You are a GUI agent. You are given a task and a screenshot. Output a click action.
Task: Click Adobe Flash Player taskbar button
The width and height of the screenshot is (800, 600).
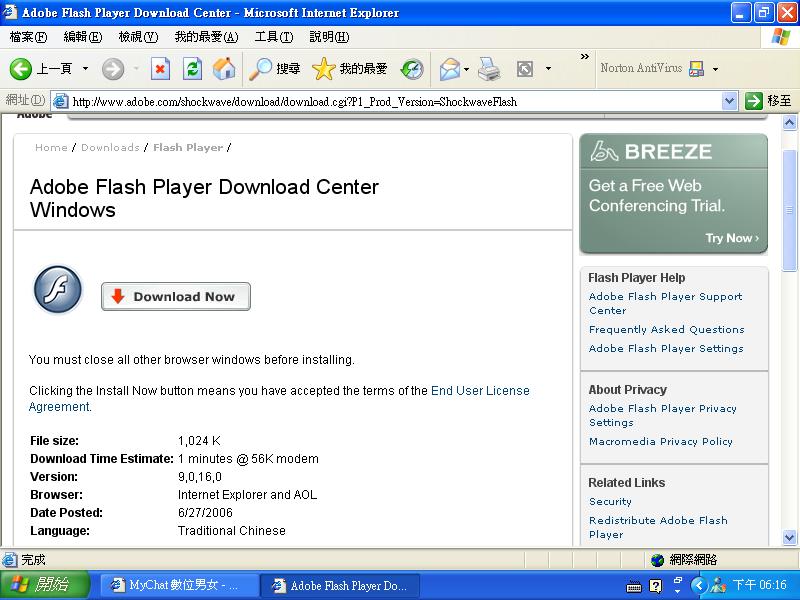340,585
